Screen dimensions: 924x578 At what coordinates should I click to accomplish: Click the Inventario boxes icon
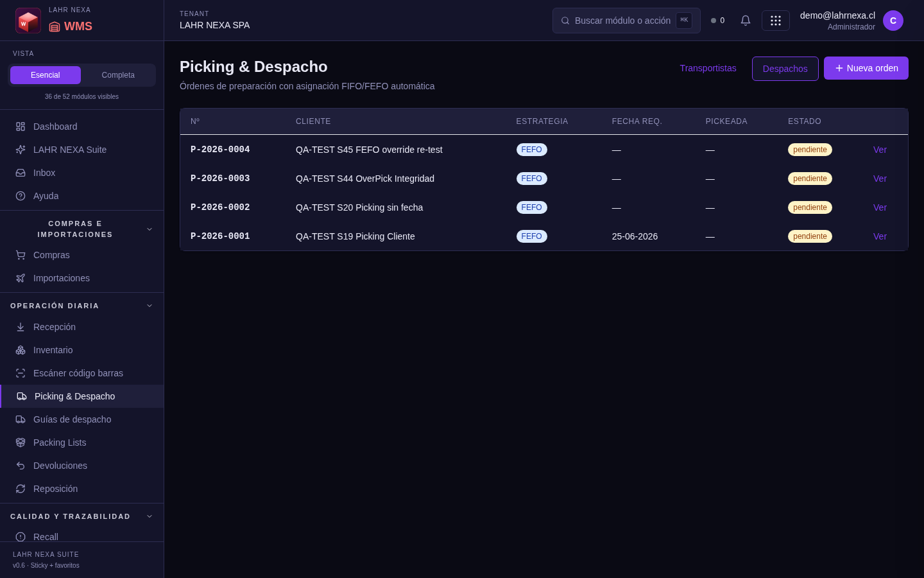coord(21,350)
